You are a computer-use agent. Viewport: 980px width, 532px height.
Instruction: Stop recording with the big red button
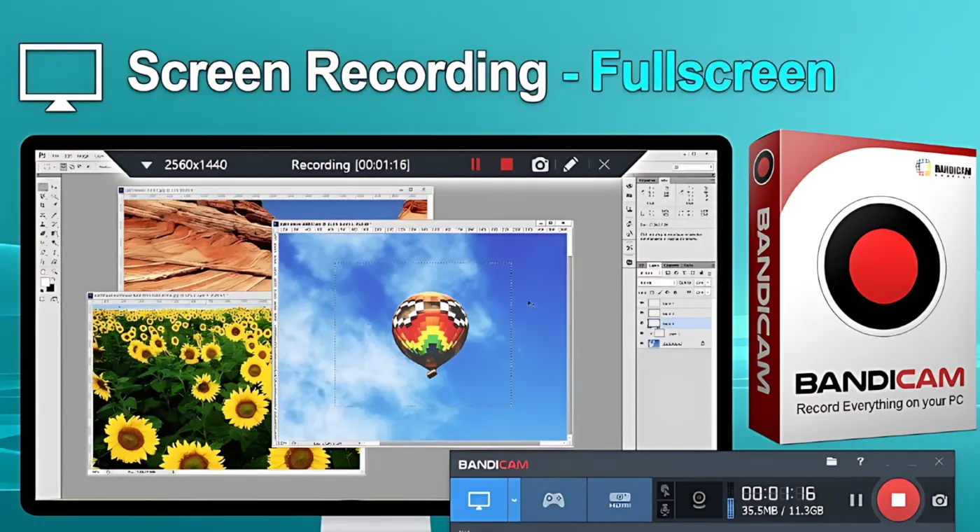(x=898, y=500)
